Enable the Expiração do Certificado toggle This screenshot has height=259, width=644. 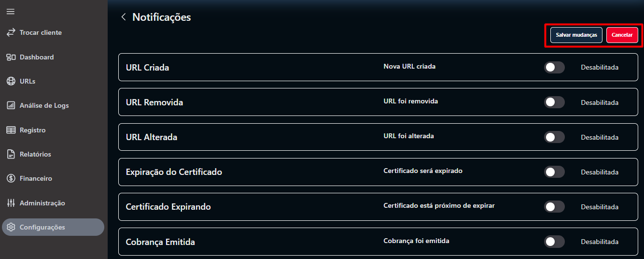click(554, 172)
